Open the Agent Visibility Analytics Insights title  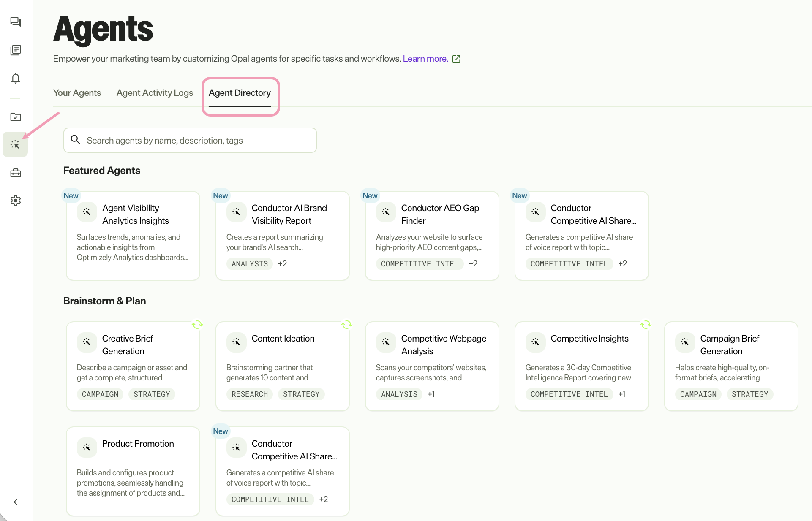[135, 214]
